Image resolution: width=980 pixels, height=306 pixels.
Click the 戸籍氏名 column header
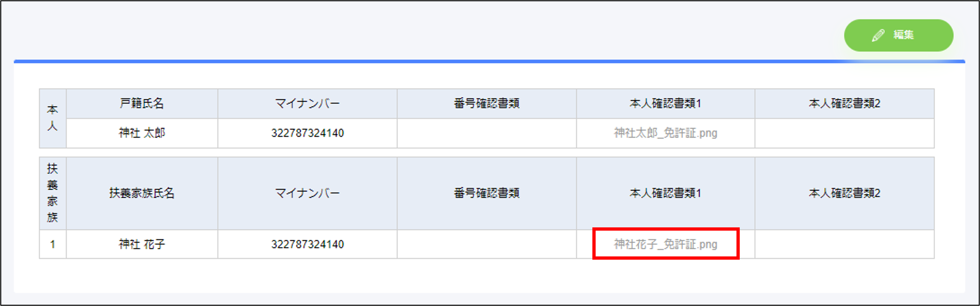[142, 103]
